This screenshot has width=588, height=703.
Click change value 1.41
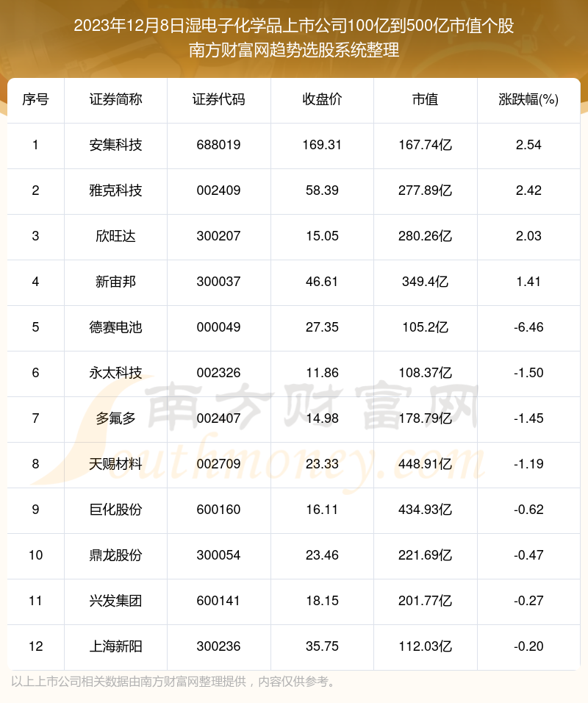click(x=528, y=282)
